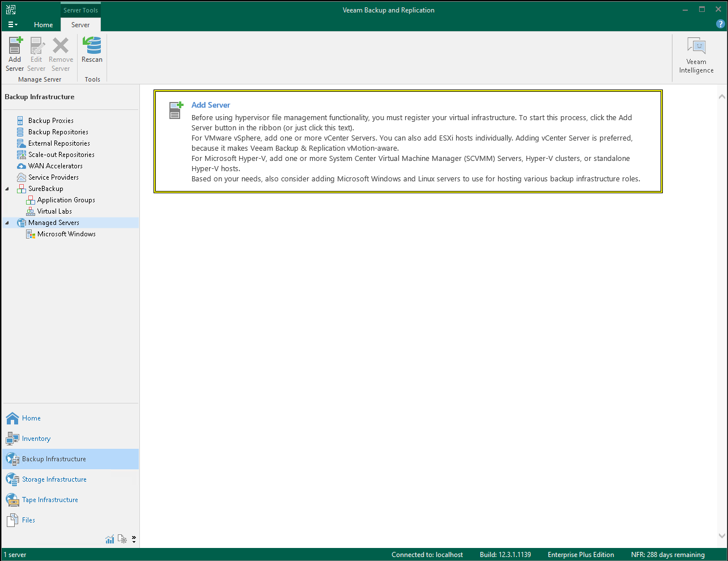Open the Inventory view icon

(x=12, y=439)
